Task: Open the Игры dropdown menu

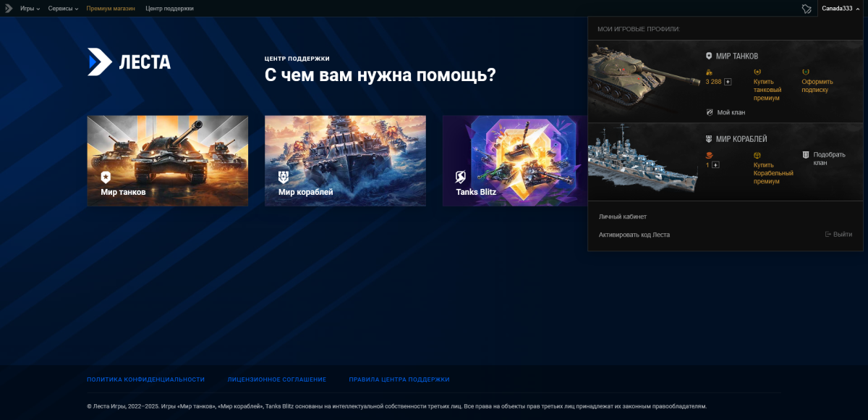Action: (x=30, y=9)
